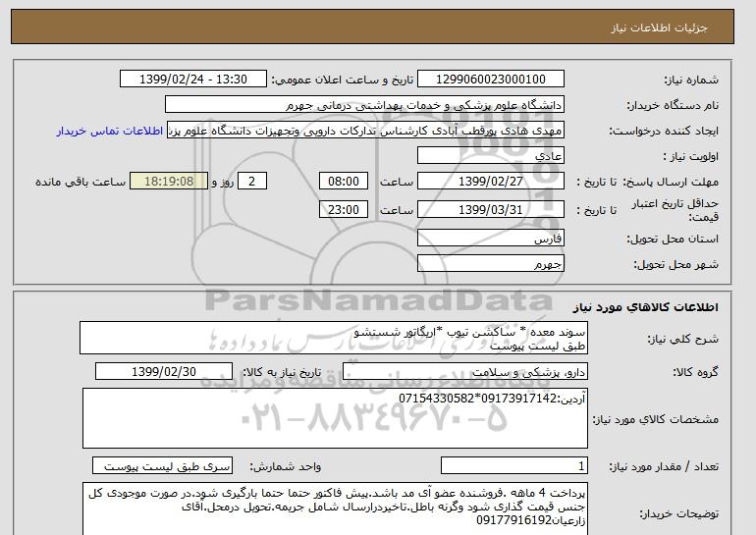The image size is (756, 535).
Task: Click the label حداقل تاریخ اعتبار قیمت
Action: (x=675, y=210)
